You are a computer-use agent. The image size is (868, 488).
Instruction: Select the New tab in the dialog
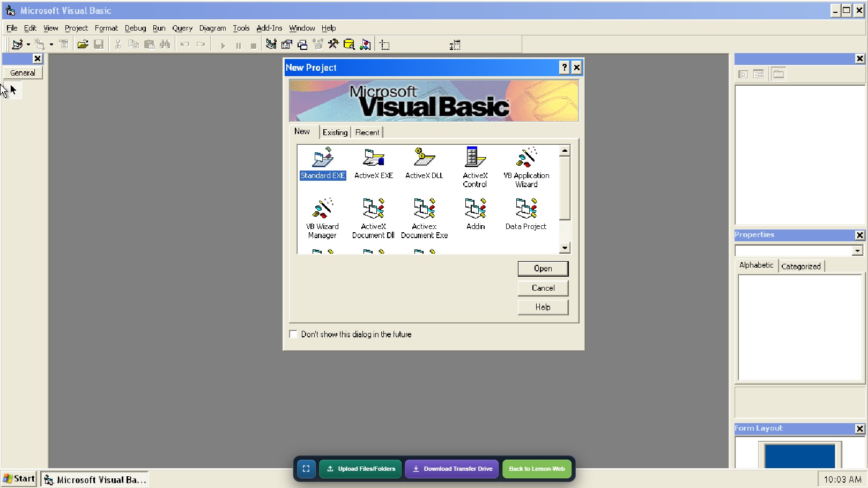coord(302,131)
